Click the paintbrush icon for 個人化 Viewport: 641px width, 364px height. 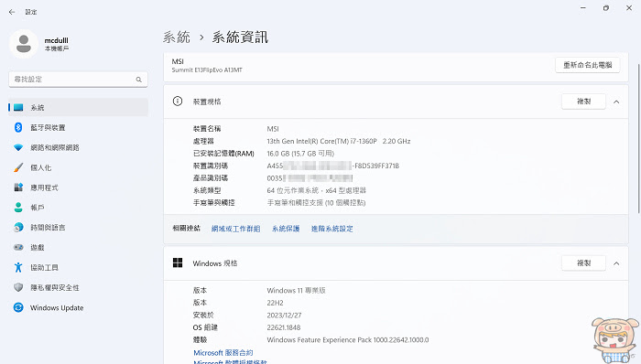click(x=18, y=167)
